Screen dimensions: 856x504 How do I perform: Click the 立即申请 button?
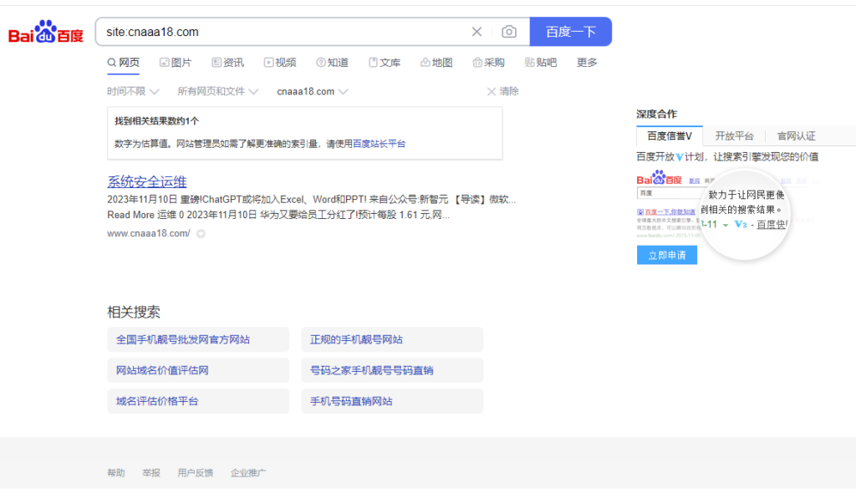pos(666,255)
